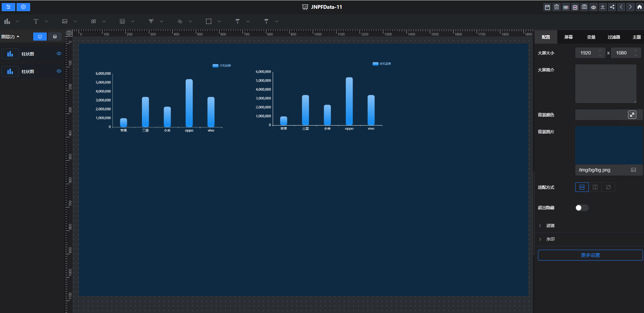Click the save floppy disk icon
Image resolution: width=644 pixels, height=313 pixels.
[x=547, y=7]
